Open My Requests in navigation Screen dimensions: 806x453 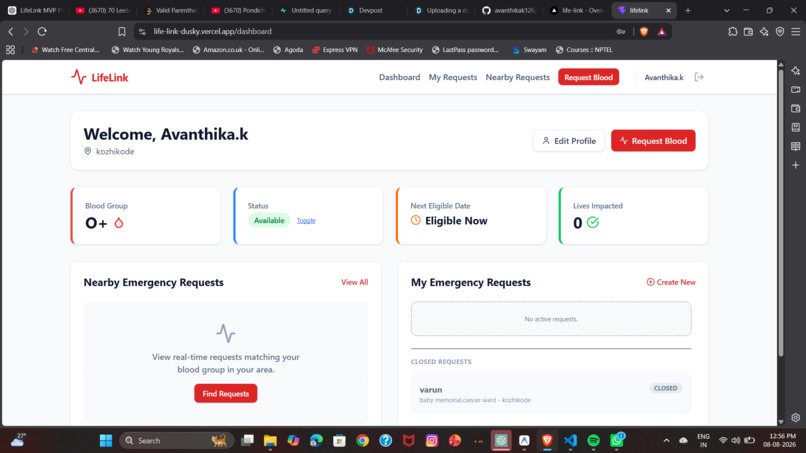[453, 77]
